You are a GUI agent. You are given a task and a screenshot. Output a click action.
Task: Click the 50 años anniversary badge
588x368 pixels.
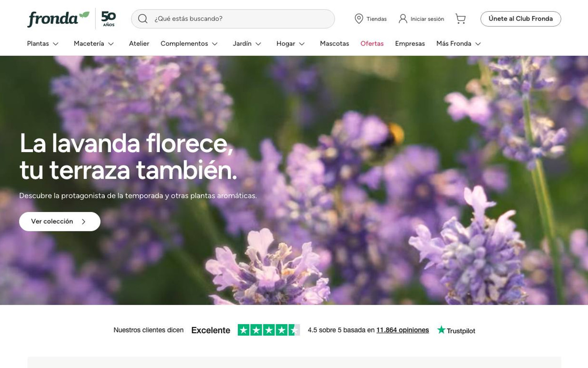(x=108, y=19)
